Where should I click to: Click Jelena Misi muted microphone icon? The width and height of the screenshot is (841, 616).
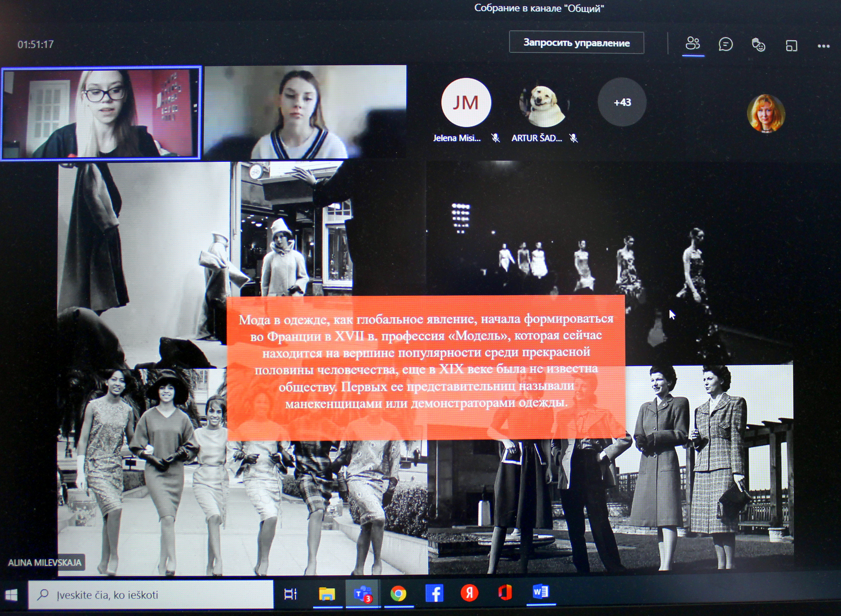[x=496, y=138]
